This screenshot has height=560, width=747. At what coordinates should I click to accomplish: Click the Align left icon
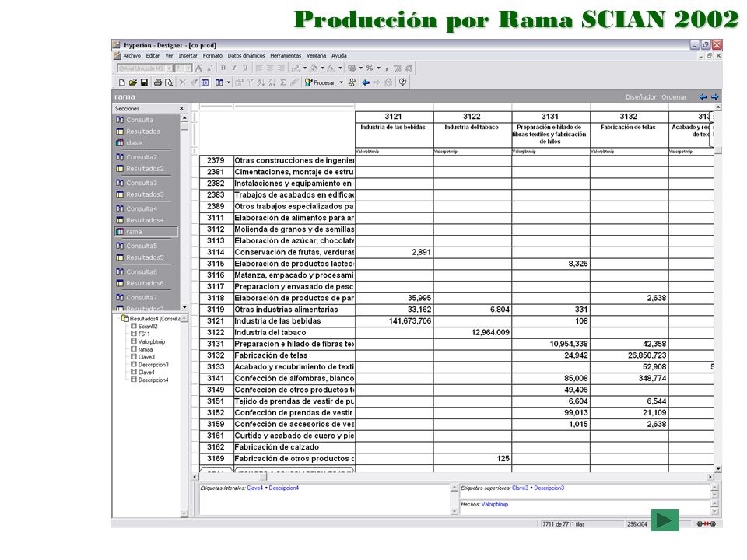(258, 68)
